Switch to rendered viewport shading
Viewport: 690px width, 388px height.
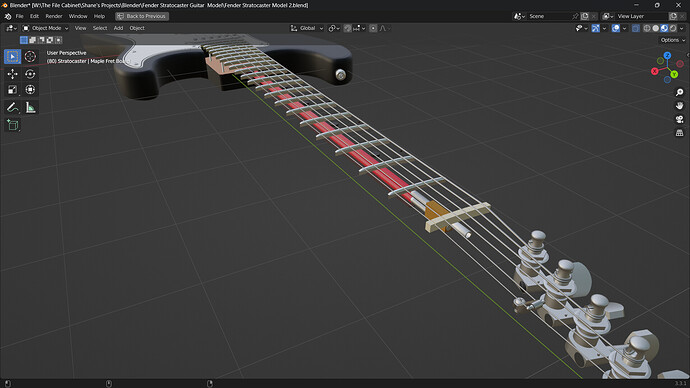[x=673, y=28]
